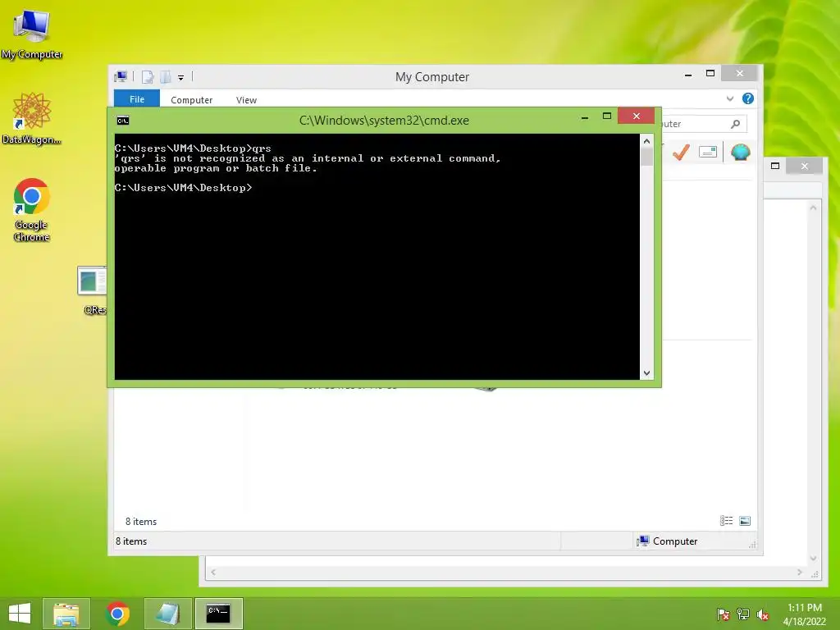Maximize the cmd.exe window
840x630 pixels.
point(607,116)
